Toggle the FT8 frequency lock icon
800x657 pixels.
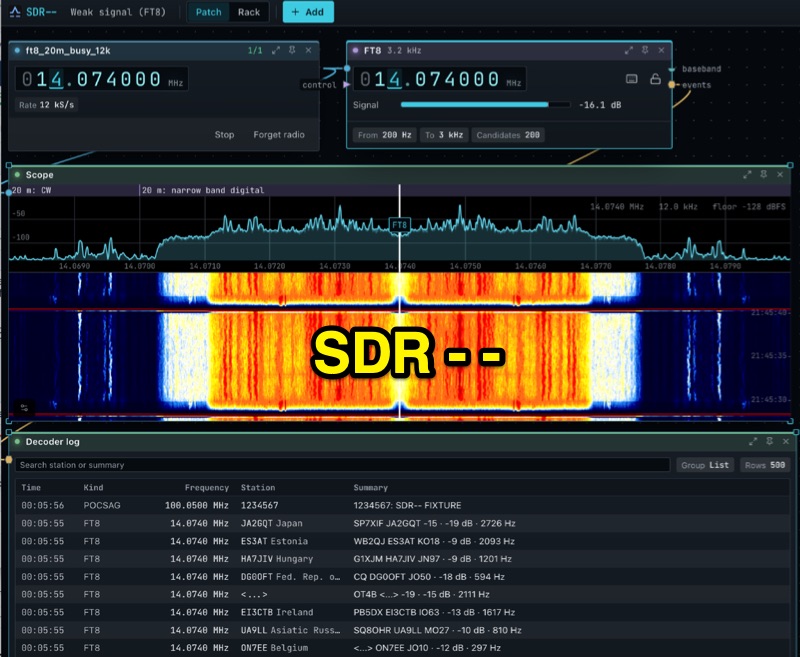point(656,79)
